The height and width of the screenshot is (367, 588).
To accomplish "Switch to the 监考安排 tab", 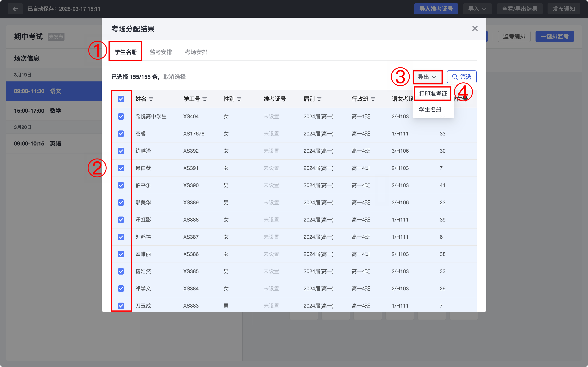I will point(161,52).
